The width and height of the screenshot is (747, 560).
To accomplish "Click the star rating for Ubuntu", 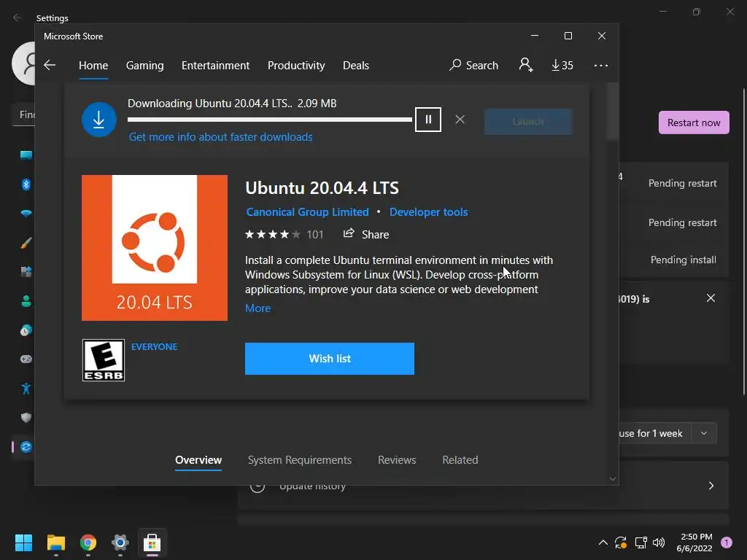I will tap(273, 234).
